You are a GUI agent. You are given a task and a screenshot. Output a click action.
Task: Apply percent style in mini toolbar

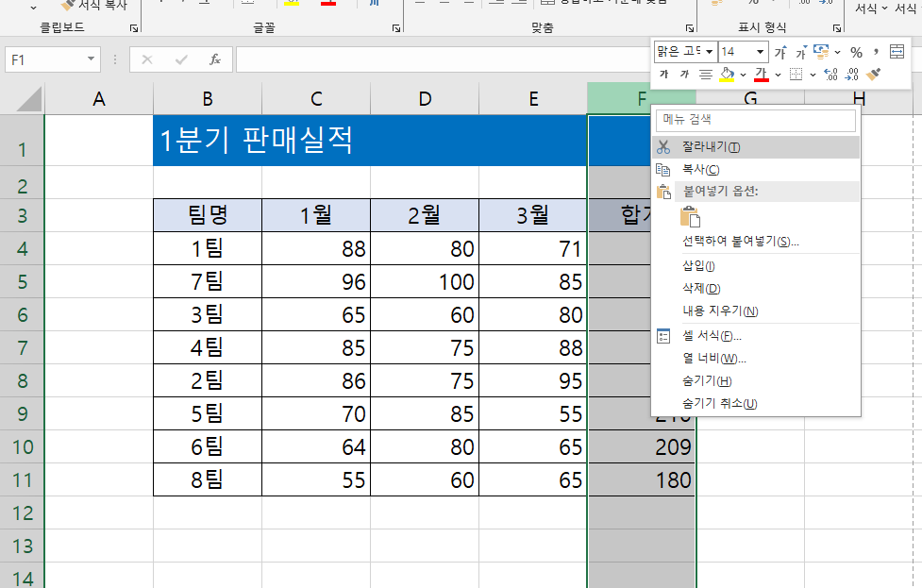856,52
